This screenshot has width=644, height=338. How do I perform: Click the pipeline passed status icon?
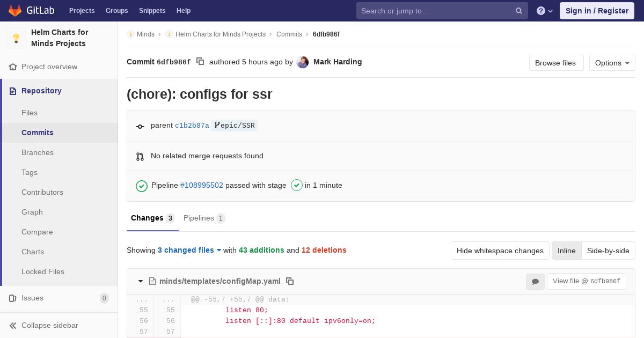pos(142,186)
